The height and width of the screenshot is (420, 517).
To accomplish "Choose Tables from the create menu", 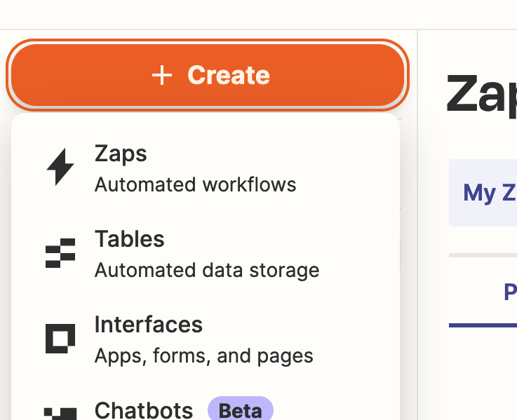I will [x=206, y=254].
